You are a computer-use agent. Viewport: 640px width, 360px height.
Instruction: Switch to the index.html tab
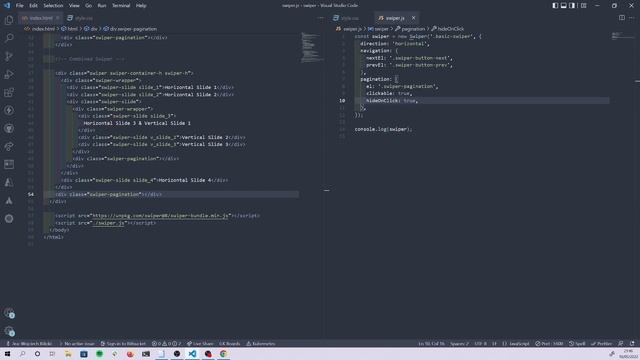[40, 18]
